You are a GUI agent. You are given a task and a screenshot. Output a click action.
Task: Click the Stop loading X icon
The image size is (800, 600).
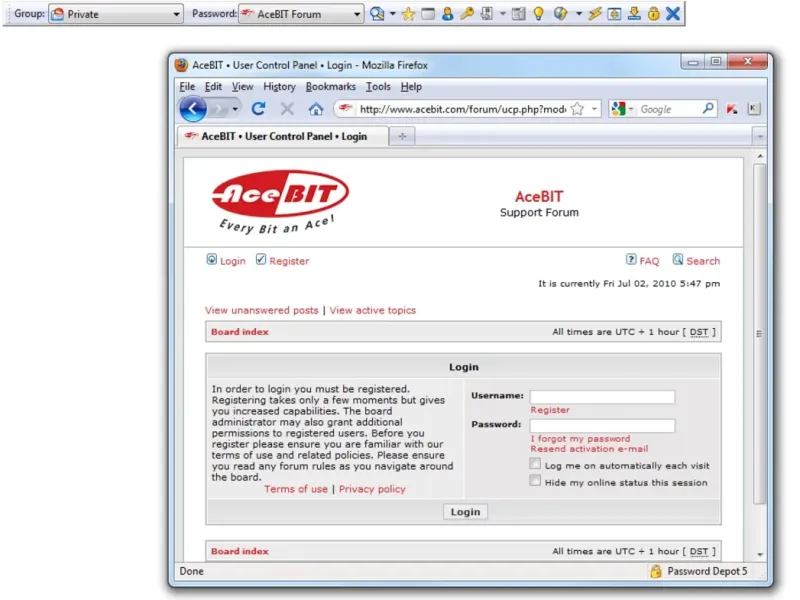tap(287, 109)
